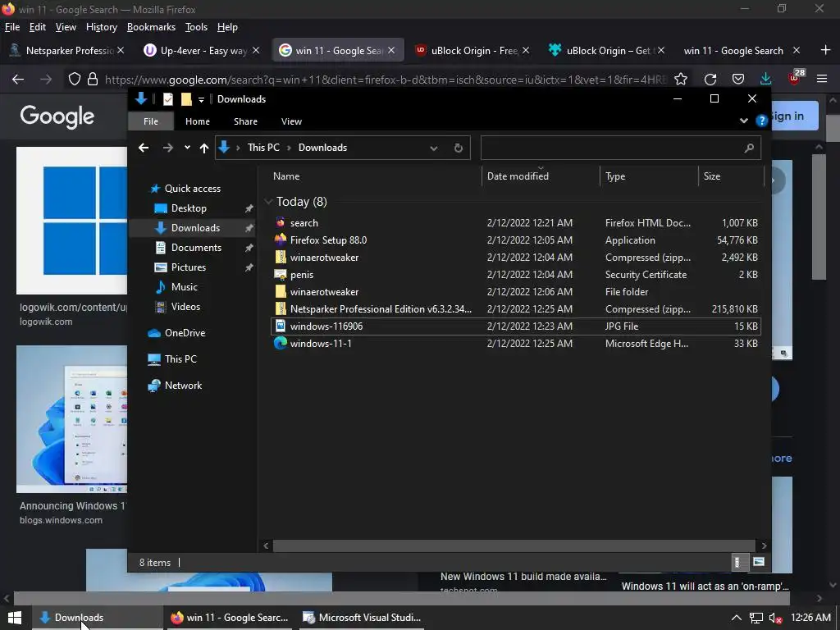Refresh the Downloads folder view
This screenshot has height=630, width=840.
(x=458, y=148)
